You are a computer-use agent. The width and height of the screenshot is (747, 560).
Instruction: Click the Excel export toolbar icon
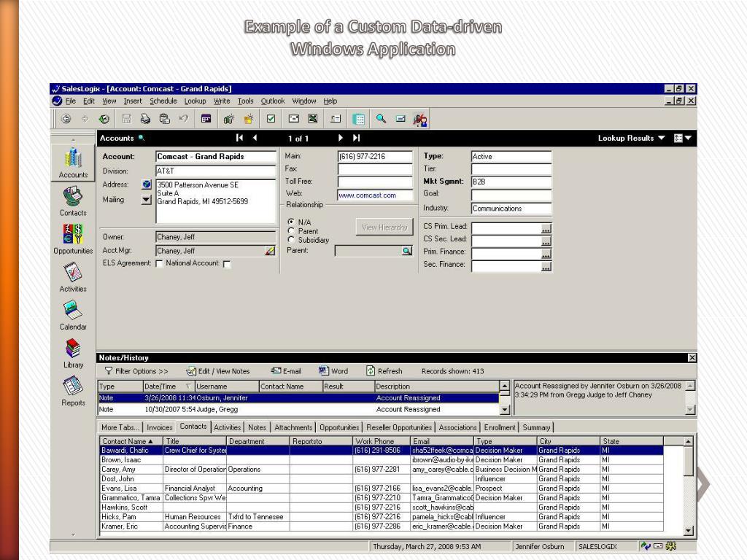[x=312, y=119]
